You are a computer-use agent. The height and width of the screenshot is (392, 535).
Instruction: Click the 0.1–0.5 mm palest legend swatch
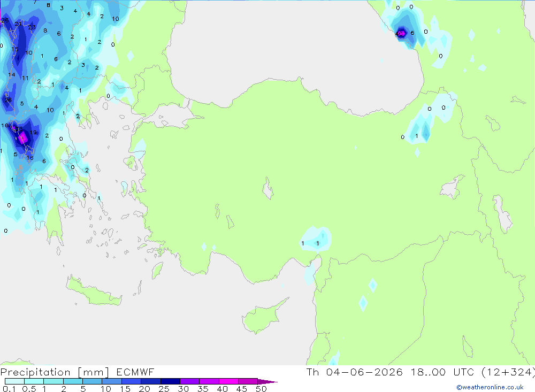click(x=14, y=381)
